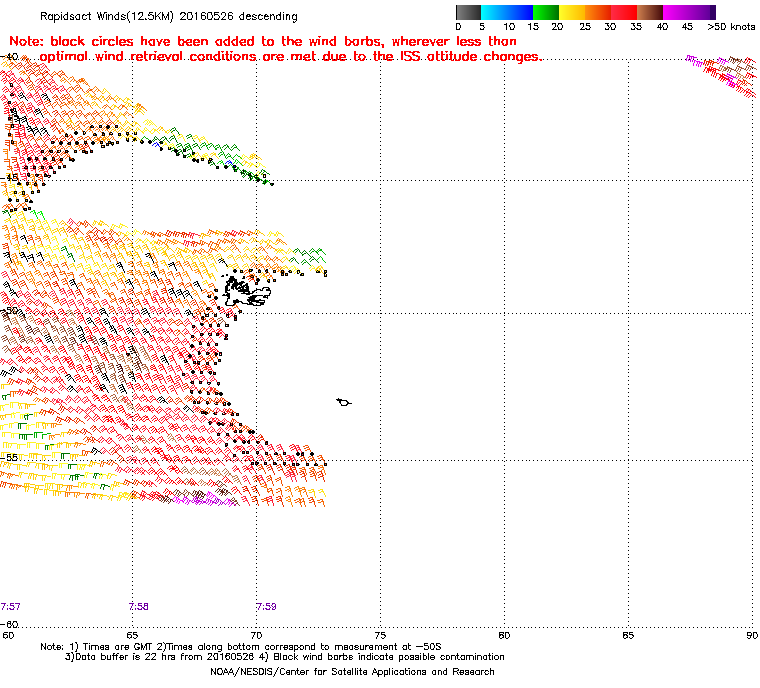760x688 pixels.
Task: Click the '>50 knots' legend label
Action: [731, 27]
